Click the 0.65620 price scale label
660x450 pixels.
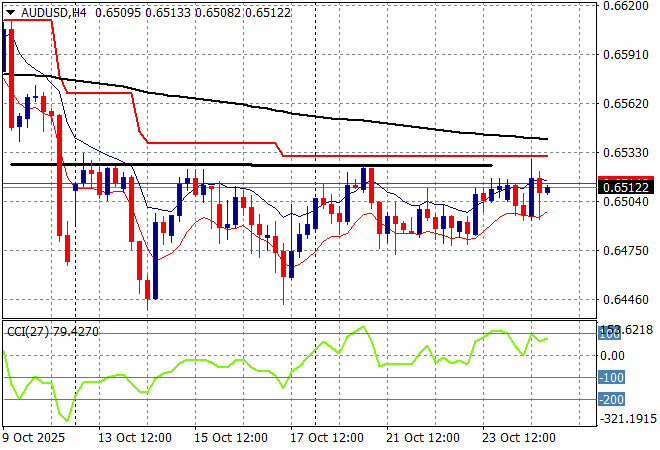pos(626,104)
